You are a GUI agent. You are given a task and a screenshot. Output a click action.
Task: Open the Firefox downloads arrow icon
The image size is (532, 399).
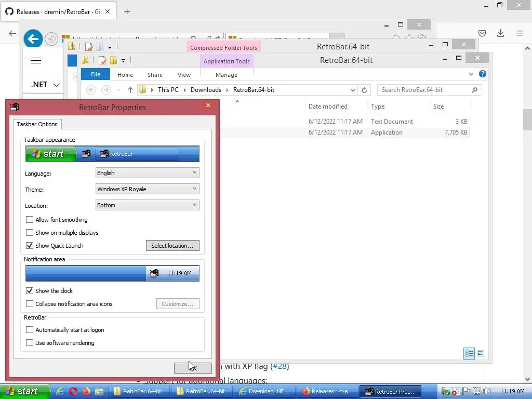(500, 33)
